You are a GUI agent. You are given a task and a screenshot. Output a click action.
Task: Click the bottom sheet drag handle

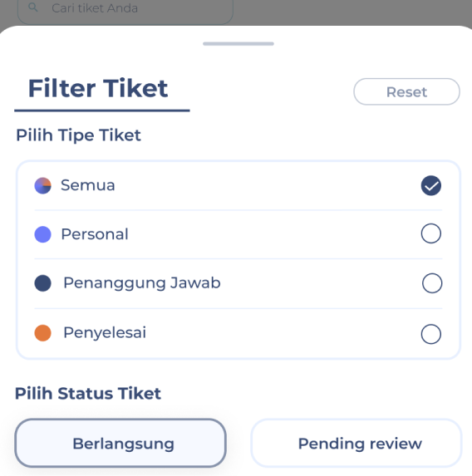[238, 44]
